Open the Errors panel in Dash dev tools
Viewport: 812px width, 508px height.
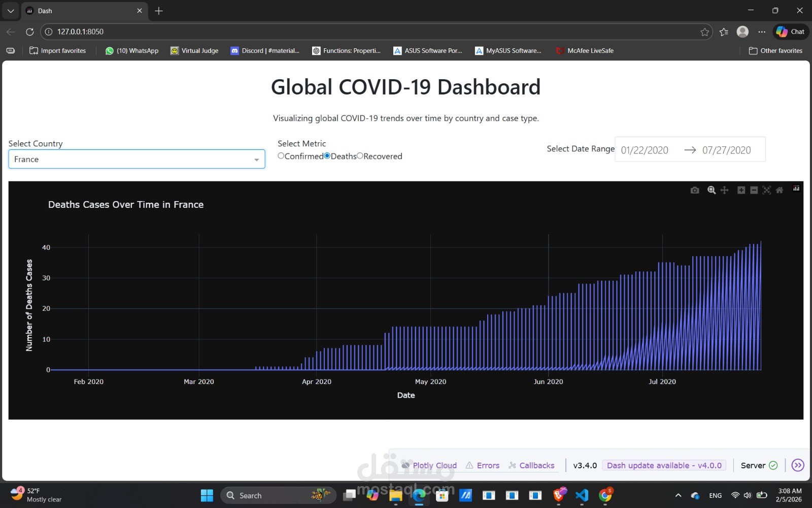[487, 465]
